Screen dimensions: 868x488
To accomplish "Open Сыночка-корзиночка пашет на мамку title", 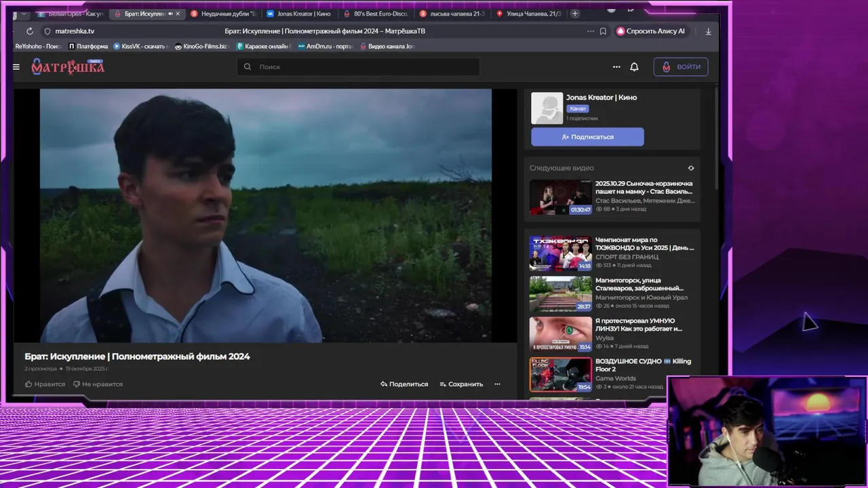I will (x=644, y=188).
